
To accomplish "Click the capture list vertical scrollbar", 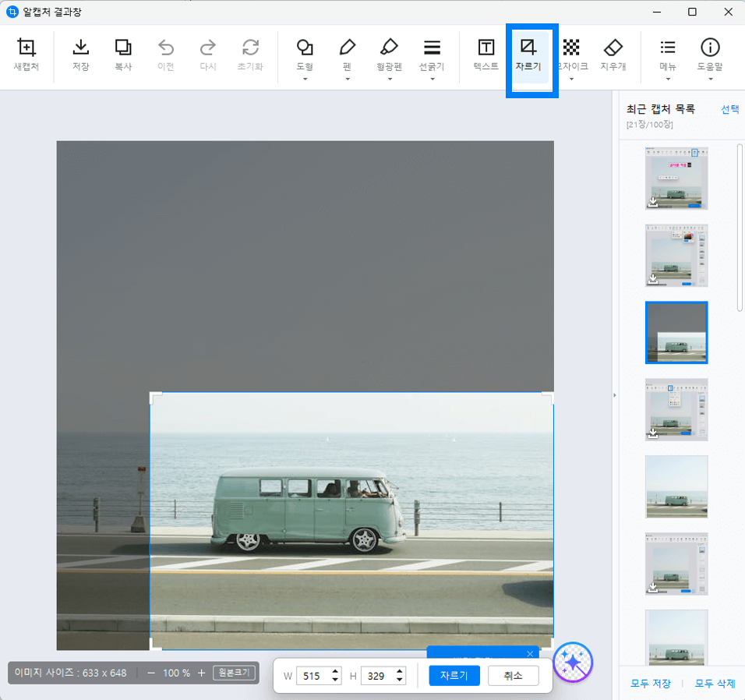I will pos(740,228).
